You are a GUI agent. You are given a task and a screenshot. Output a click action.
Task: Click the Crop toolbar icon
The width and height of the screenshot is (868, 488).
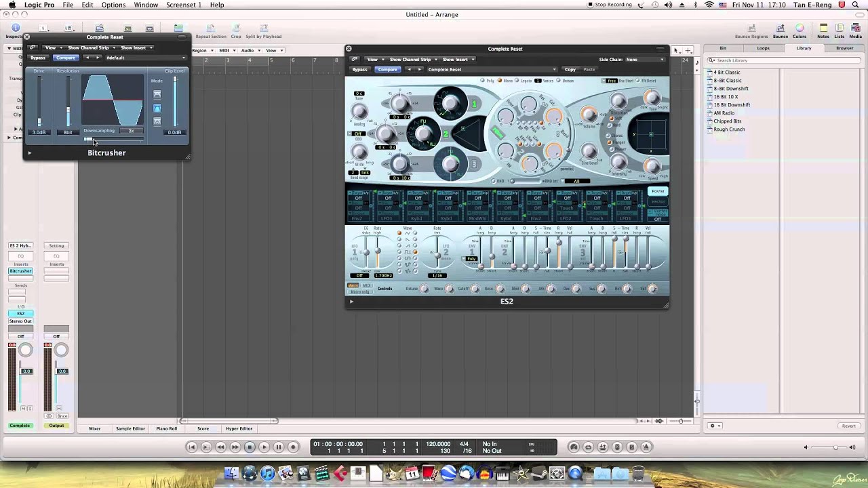pos(236,31)
